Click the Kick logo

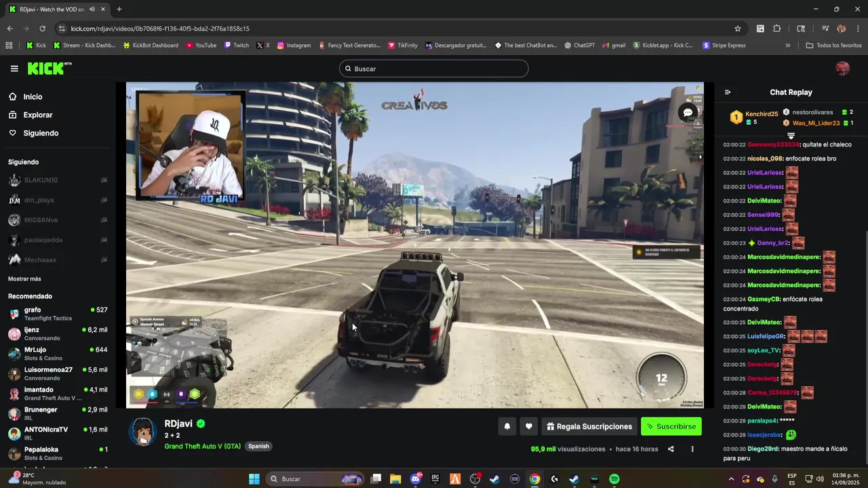49,68
